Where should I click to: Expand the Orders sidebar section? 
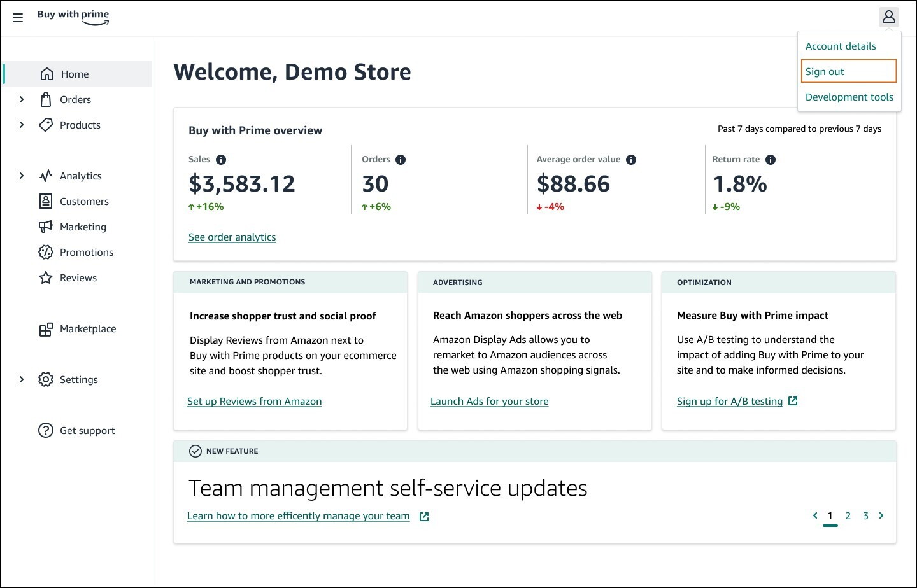click(x=22, y=99)
